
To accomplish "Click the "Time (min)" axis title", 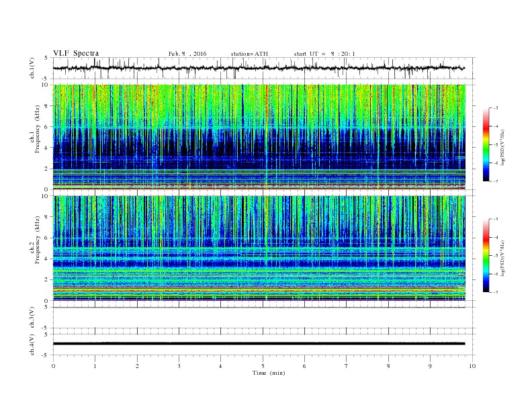I will coord(269,373).
